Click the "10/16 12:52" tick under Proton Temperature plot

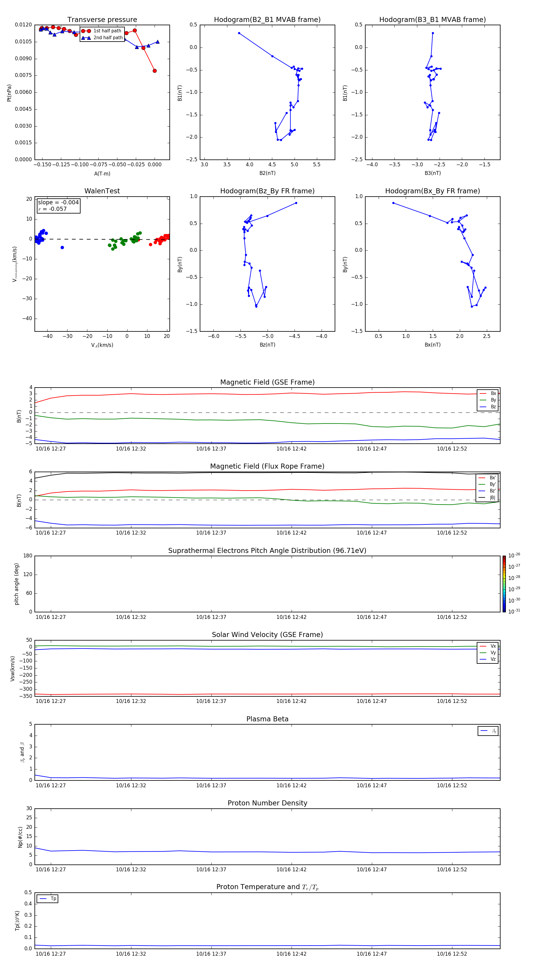(452, 954)
